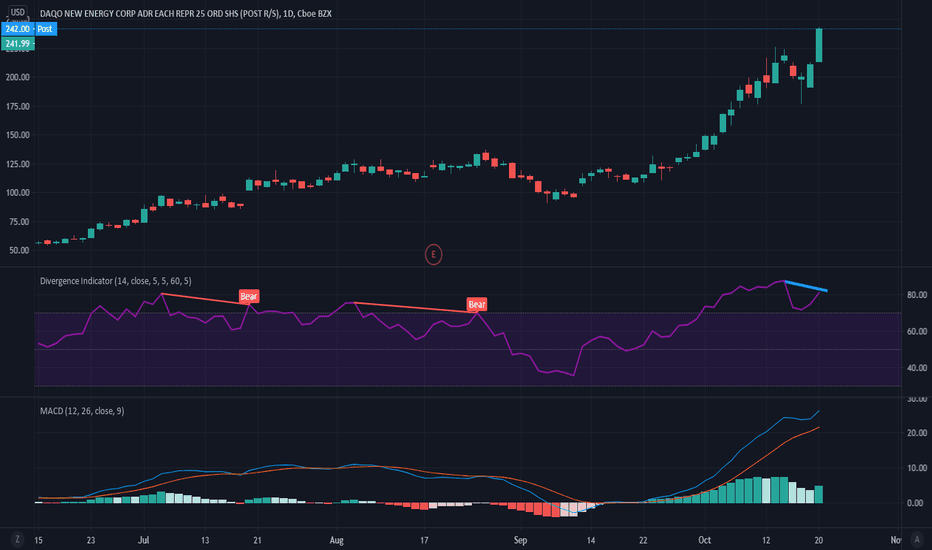932x550 pixels.
Task: Click the Sep date label on time axis
Action: tap(520, 540)
